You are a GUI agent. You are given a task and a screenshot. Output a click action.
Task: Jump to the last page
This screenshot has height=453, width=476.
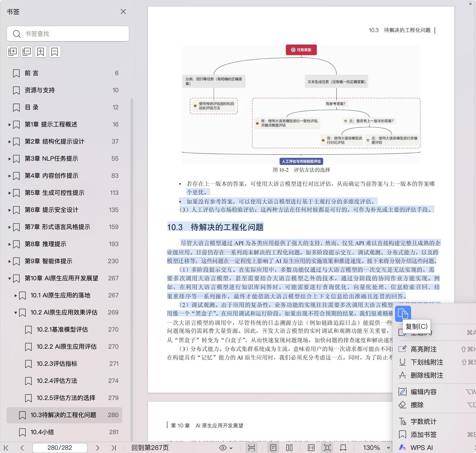point(114,448)
